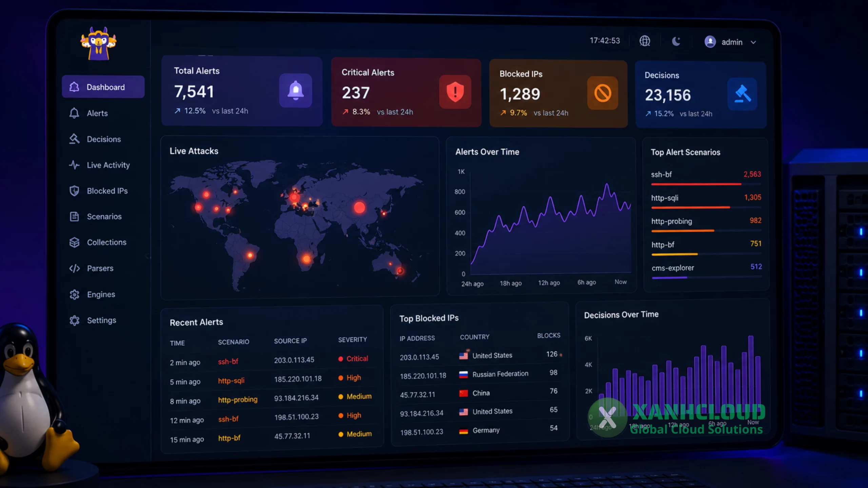
Task: Click the globe language icon in header
Action: coord(645,41)
